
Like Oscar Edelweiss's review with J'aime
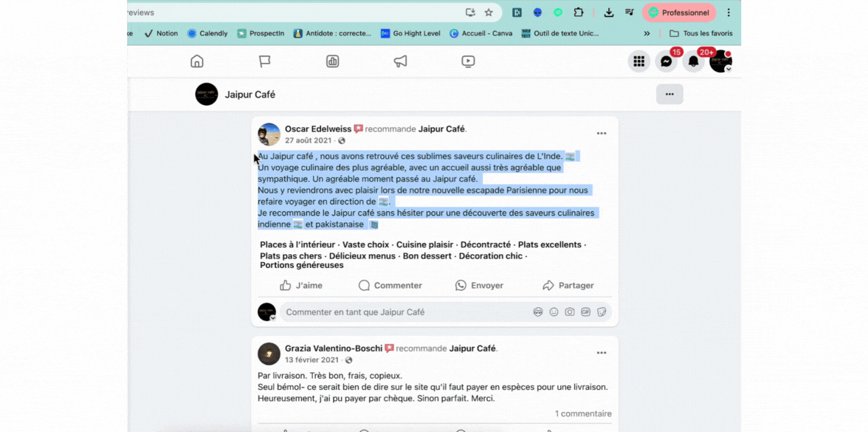(301, 285)
